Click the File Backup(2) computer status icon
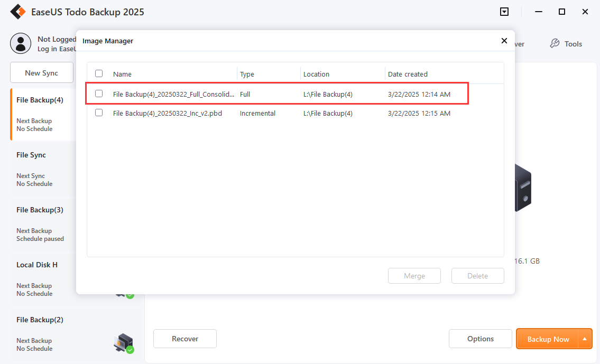Image resolution: width=600 pixels, height=364 pixels. point(124,343)
